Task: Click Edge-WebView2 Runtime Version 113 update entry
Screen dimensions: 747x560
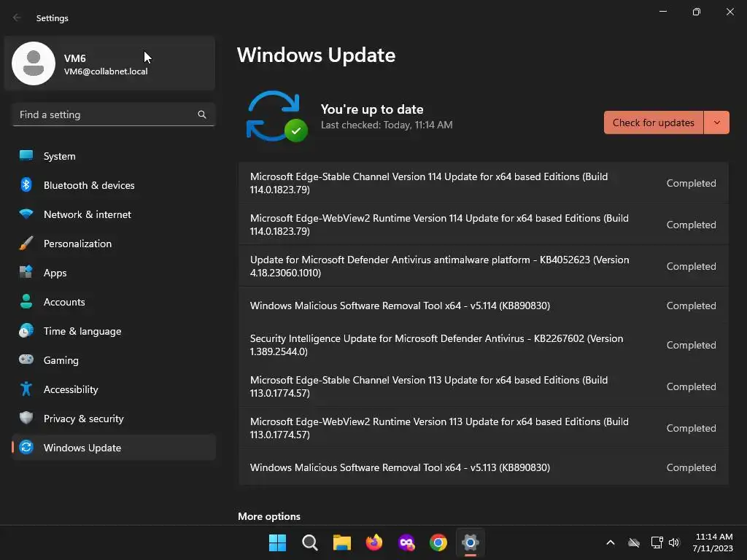Action: point(484,427)
